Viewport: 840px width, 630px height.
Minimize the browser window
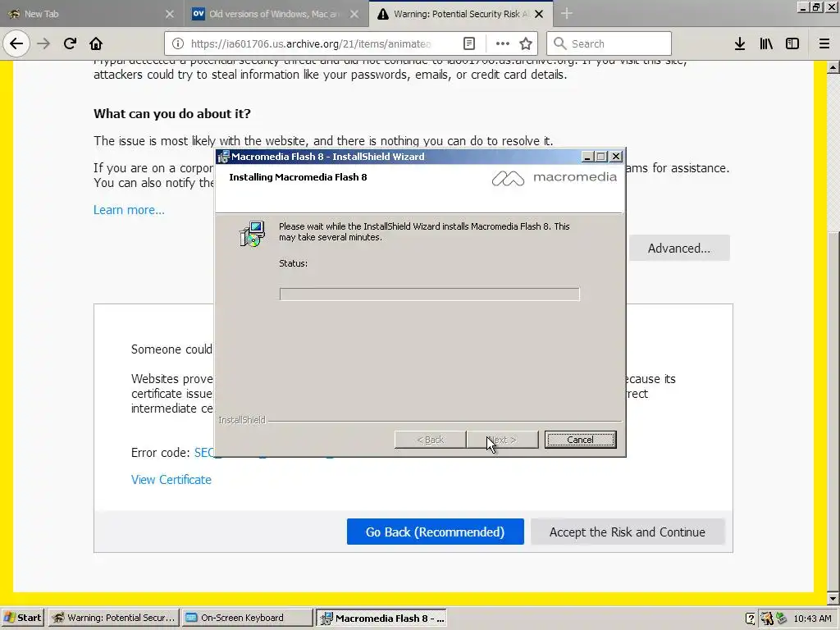[803, 7]
